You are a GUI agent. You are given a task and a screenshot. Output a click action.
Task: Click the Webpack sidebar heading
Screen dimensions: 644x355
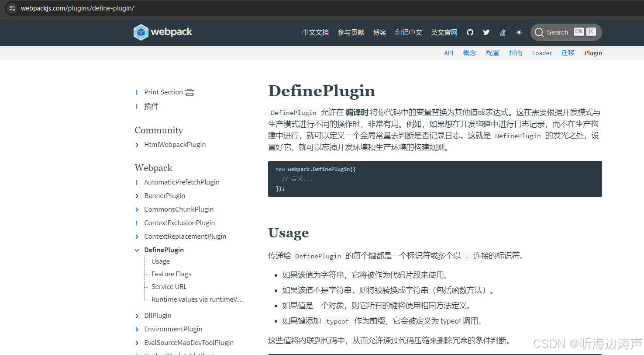coord(154,168)
